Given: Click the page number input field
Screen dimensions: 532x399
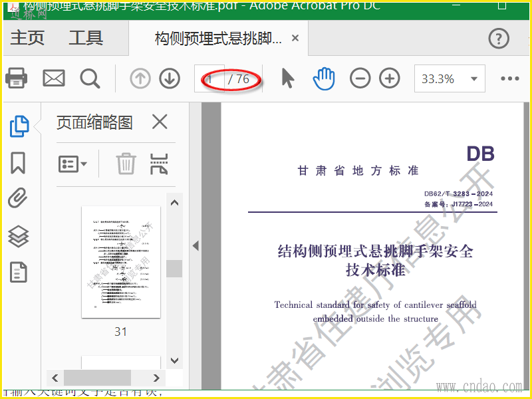Looking at the screenshot, I should coord(209,78).
